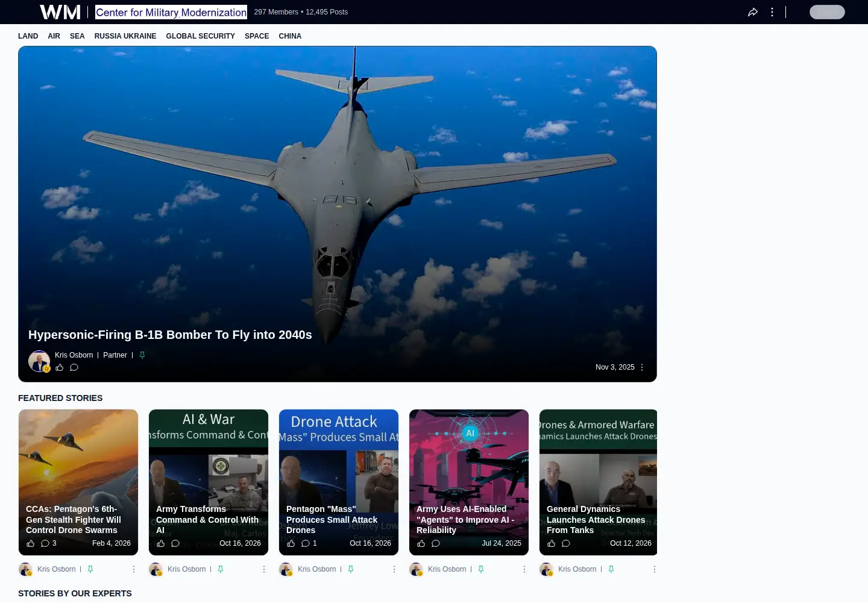Image resolution: width=868 pixels, height=603 pixels.
Task: Like the Army Transforms Command & Control story
Action: 161,543
